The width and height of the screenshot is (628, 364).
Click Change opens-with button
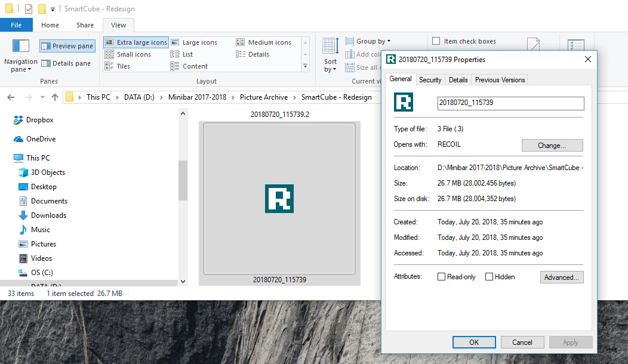pyautogui.click(x=552, y=146)
